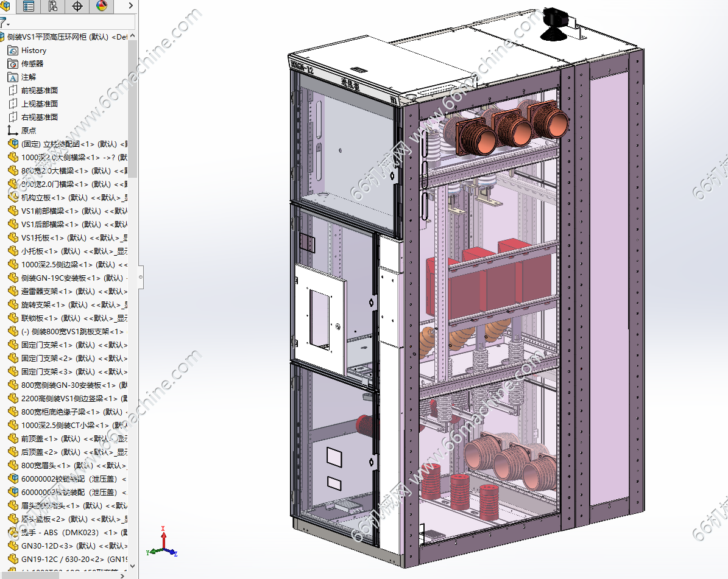Click the panel collapse handle on the tree's edge

coord(141,278)
